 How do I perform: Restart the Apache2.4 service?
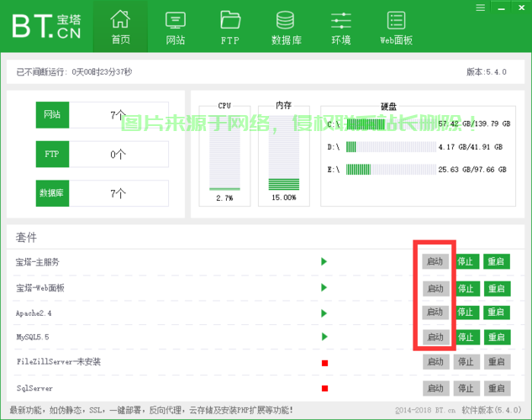click(497, 312)
